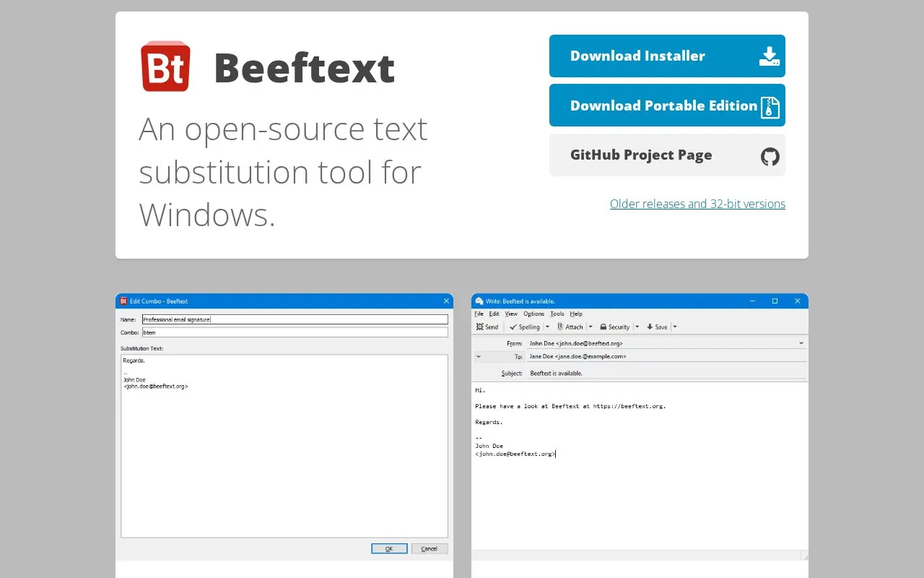
Task: Click Cancel in the Edit Combo window
Action: pos(430,548)
